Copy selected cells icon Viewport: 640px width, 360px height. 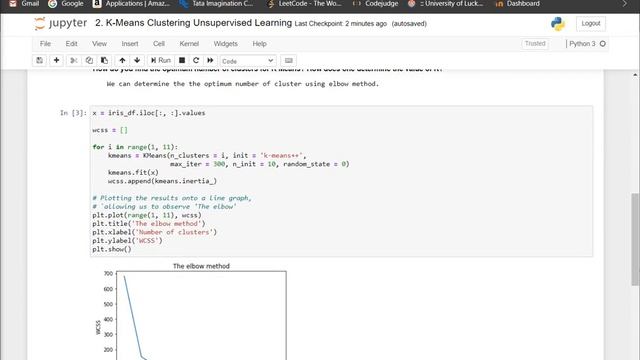coord(89,60)
